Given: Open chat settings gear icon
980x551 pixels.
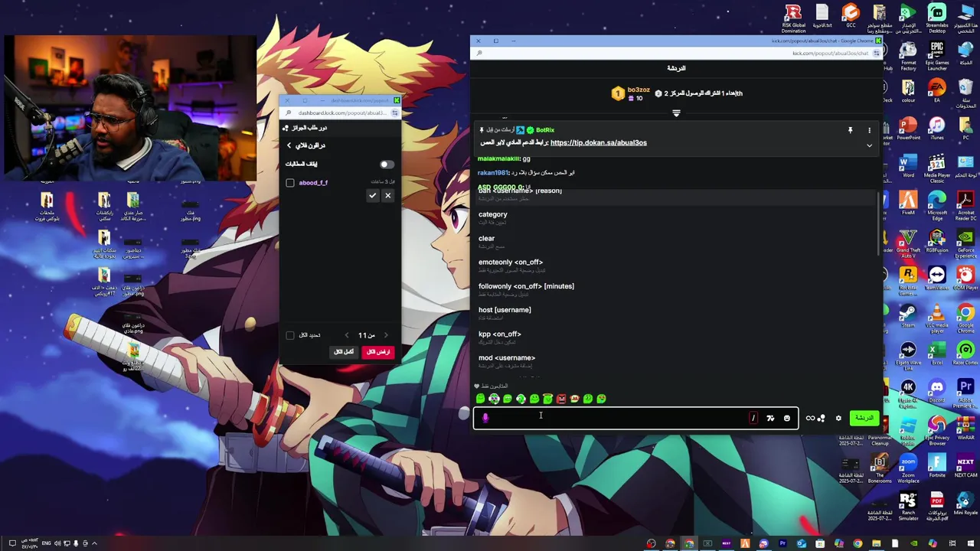Looking at the screenshot, I should pyautogui.click(x=838, y=418).
